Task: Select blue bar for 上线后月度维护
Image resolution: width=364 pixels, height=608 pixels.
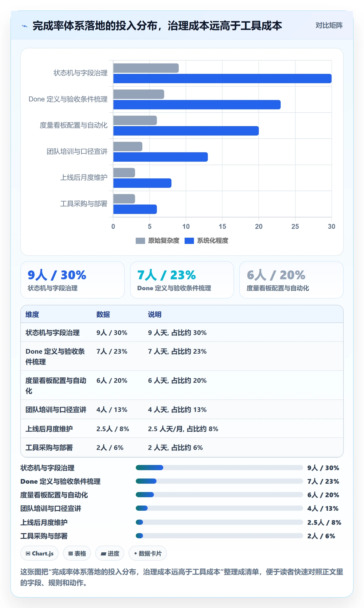Action: (x=142, y=183)
